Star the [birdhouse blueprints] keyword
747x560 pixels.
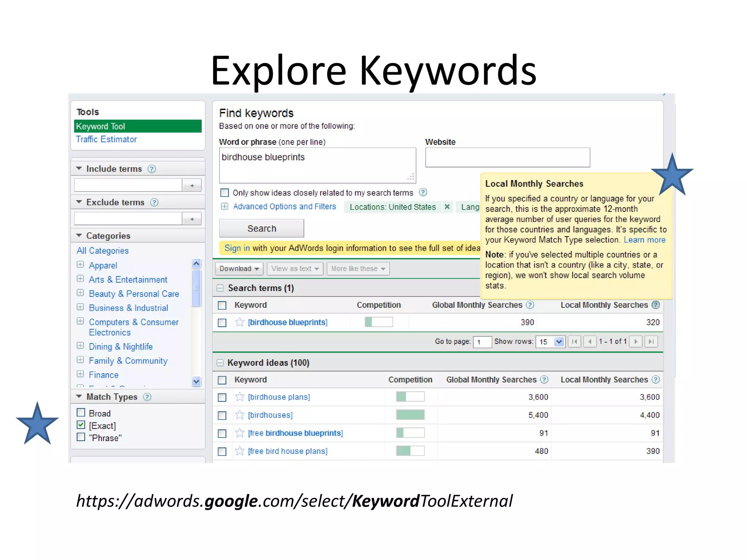pos(240,322)
